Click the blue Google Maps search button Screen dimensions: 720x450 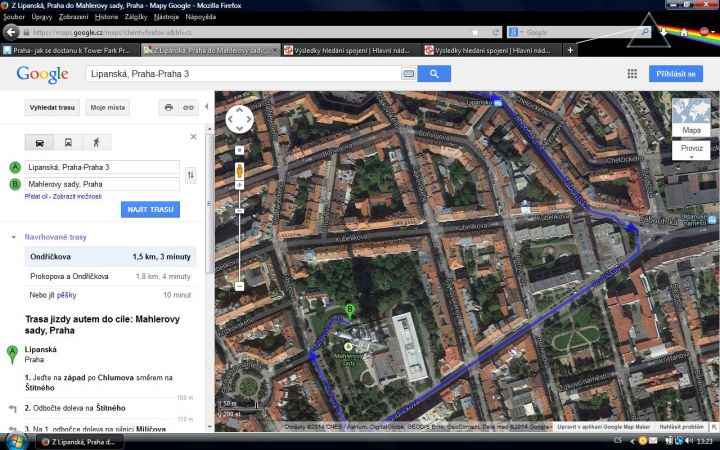click(434, 73)
